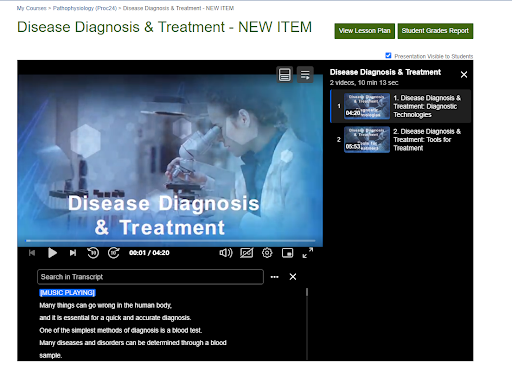The image size is (512, 371).
Task: Enter fullscreen video mode
Action: pos(308,253)
